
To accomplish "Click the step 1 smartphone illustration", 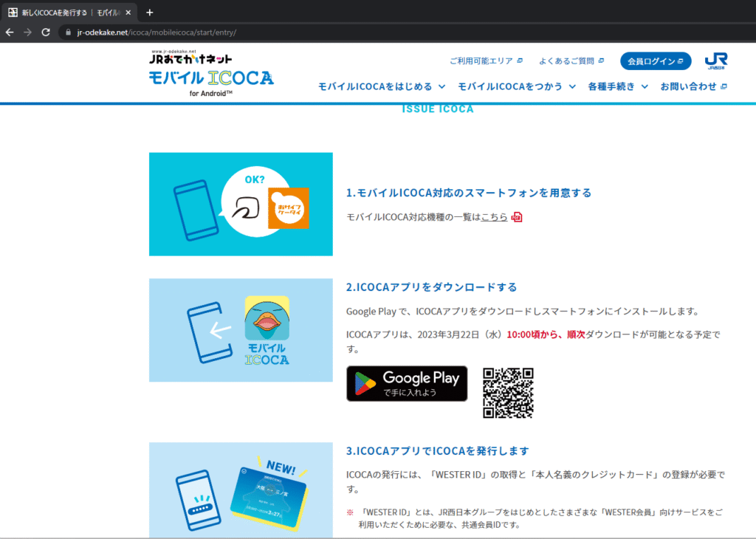I will 241,204.
